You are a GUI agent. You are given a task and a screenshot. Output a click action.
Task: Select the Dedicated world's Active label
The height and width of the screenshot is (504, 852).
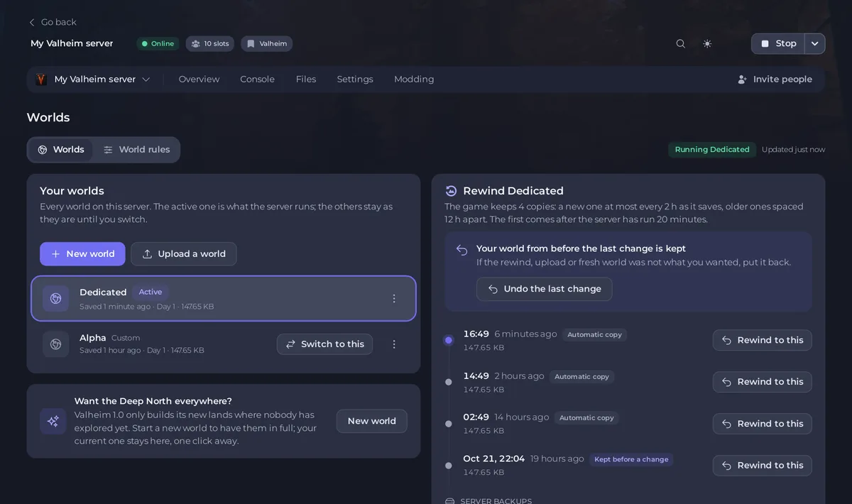click(151, 292)
